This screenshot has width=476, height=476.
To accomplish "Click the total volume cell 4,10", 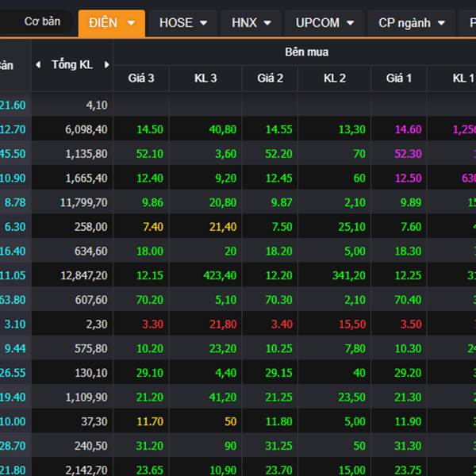I will click(97, 106).
